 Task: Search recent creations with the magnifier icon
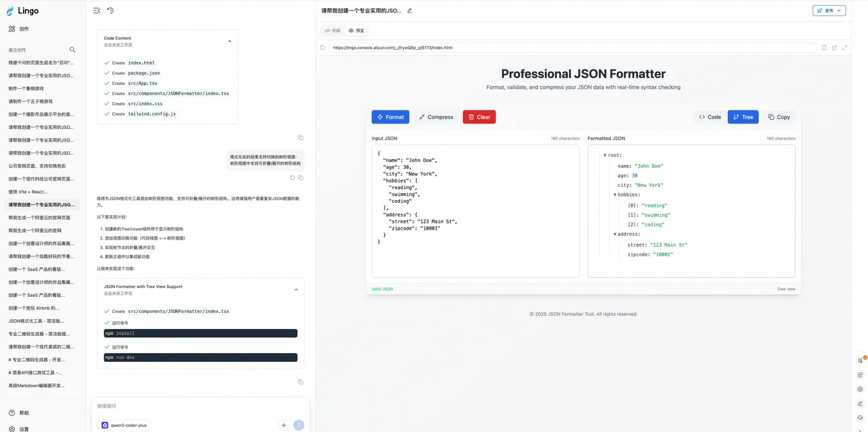pos(73,50)
